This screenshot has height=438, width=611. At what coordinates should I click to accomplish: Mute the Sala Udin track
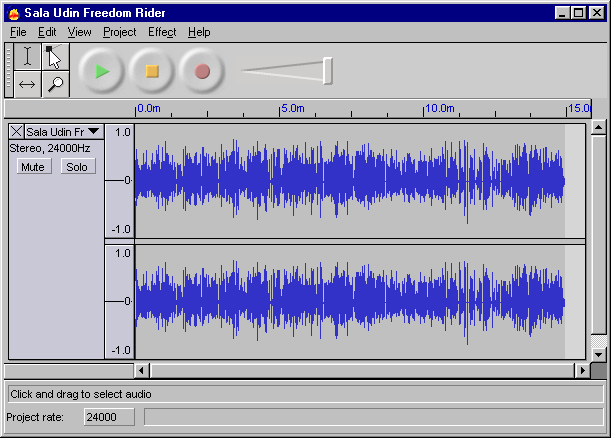tap(32, 167)
